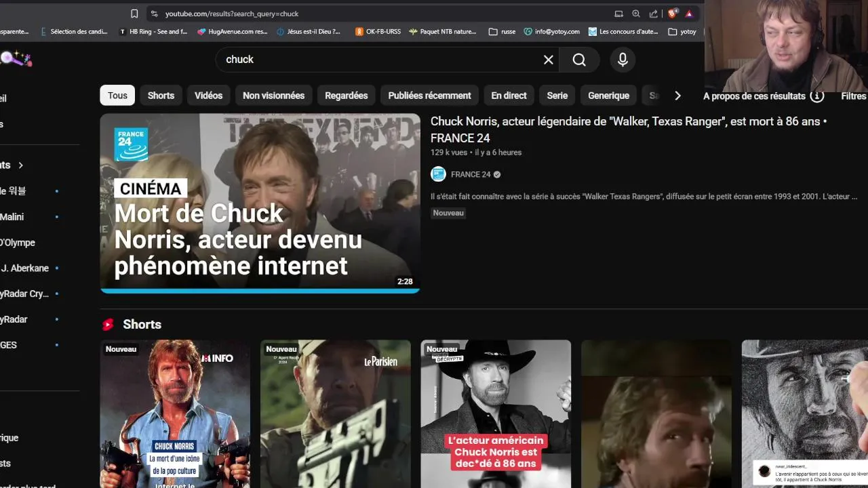868x488 pixels.
Task: Select the Regardées filter chip
Action: click(346, 96)
